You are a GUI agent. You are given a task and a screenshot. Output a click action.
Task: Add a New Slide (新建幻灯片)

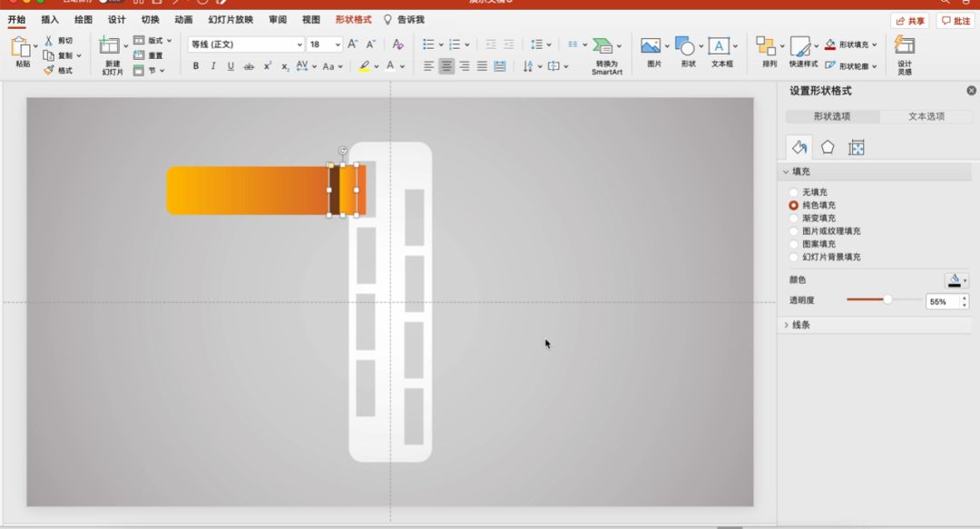[110, 46]
